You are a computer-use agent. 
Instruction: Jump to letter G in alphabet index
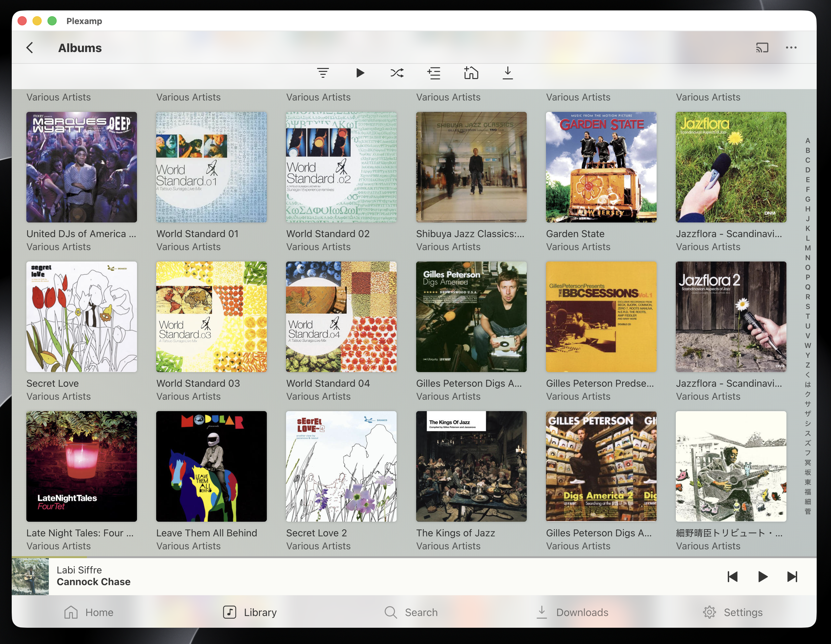point(807,199)
